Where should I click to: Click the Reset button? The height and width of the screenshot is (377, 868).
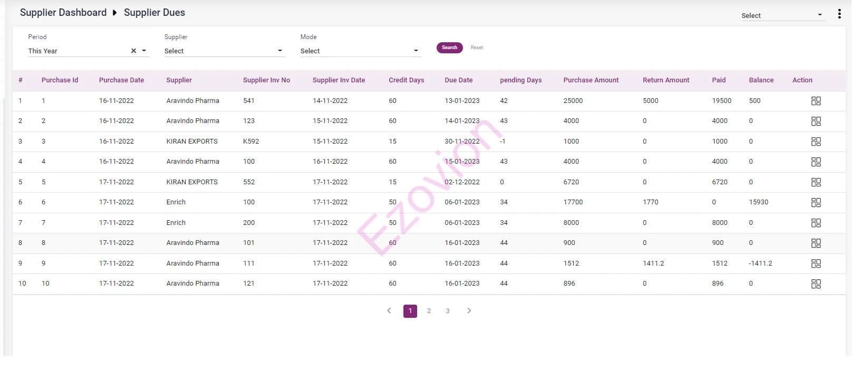[x=477, y=48]
